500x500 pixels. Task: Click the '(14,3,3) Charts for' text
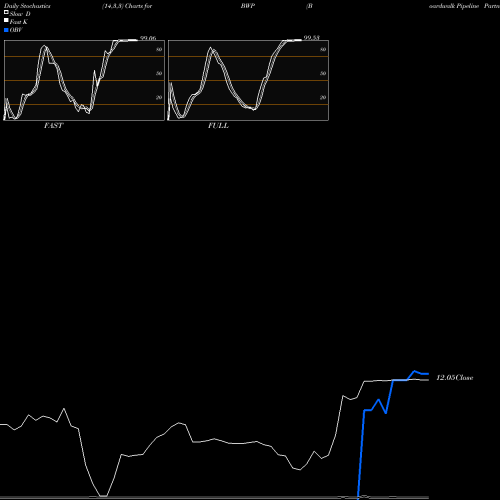point(127,6)
